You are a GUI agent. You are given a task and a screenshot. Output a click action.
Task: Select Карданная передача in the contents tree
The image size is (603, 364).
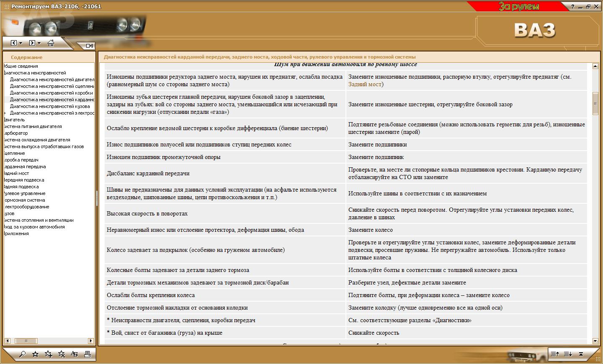[x=25, y=167]
